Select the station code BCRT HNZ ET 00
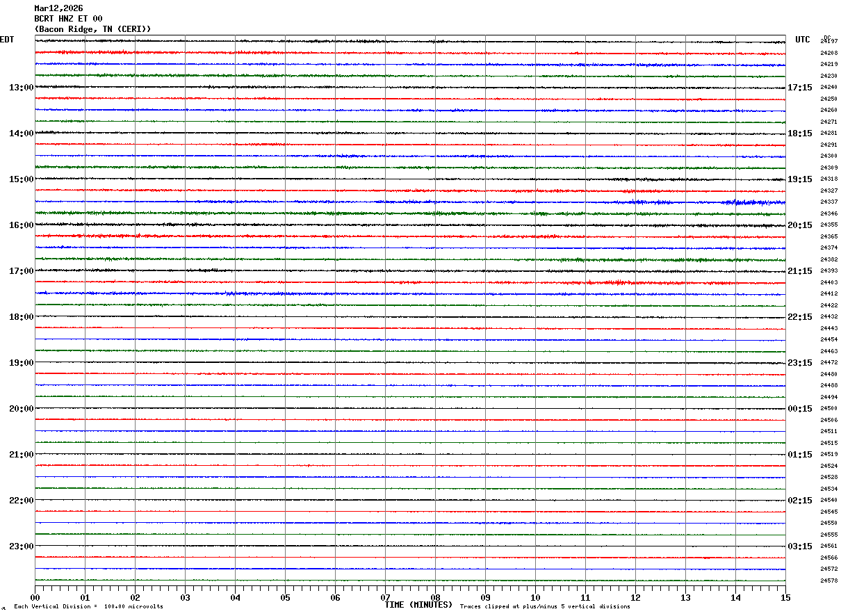The height and width of the screenshot is (616, 841). 68,19
